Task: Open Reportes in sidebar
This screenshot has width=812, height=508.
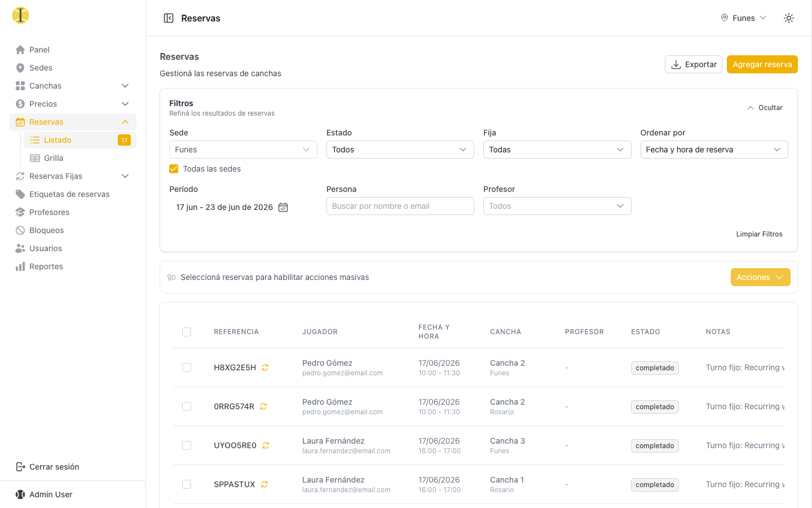Action: (73, 266)
